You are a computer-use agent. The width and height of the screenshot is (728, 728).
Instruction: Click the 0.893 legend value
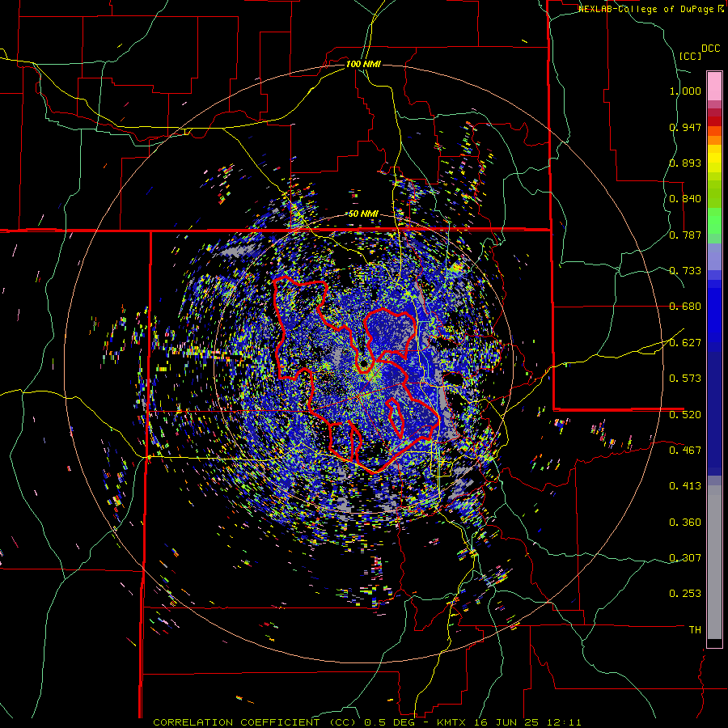(x=685, y=163)
